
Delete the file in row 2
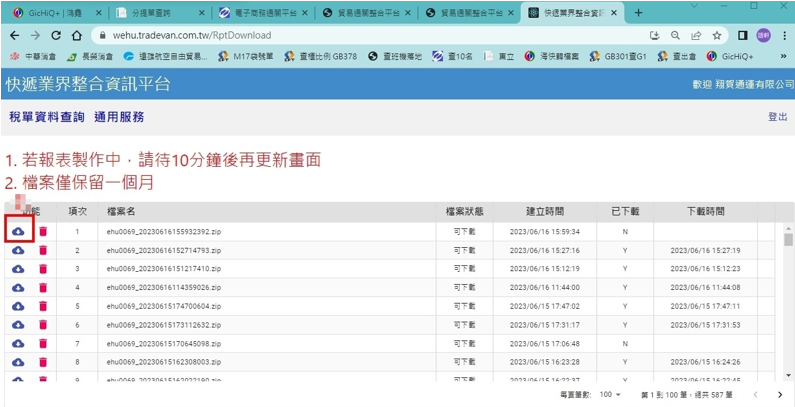point(43,250)
